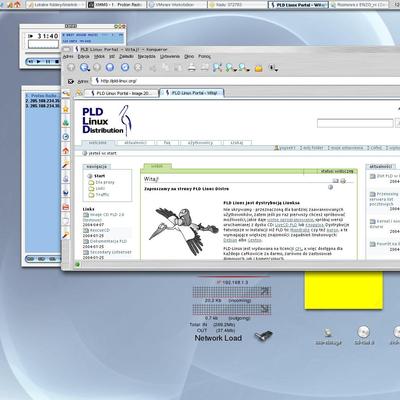Switch to 'PLD Linux Portal - Image 20' tab

coord(121,93)
